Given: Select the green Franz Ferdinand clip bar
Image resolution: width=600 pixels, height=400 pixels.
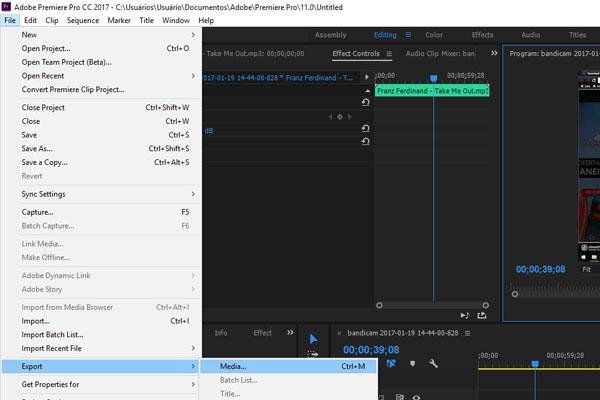Looking at the screenshot, I should [432, 91].
